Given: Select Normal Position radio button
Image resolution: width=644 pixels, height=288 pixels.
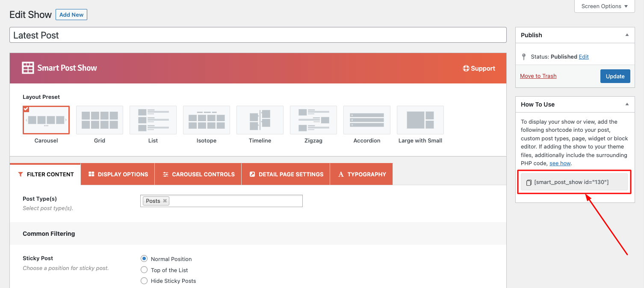Looking at the screenshot, I should (x=144, y=259).
